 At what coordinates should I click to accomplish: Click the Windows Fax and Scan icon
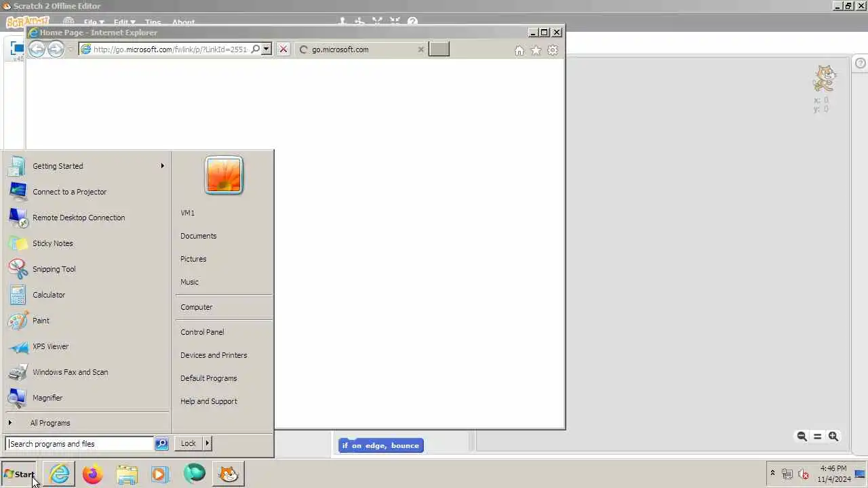pos(18,372)
